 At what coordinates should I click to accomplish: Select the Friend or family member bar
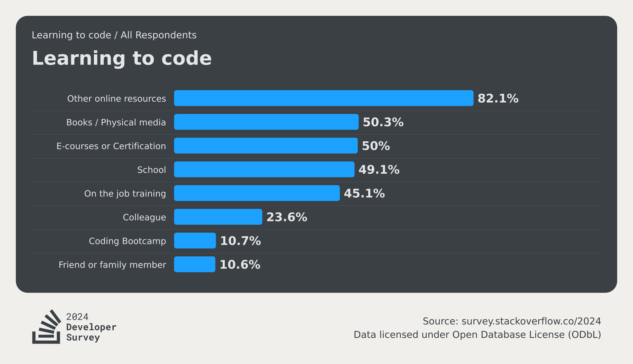(195, 264)
